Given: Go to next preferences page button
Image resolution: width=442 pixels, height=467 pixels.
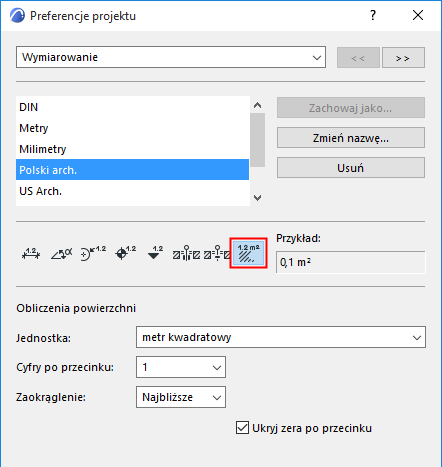Looking at the screenshot, I should (x=403, y=58).
